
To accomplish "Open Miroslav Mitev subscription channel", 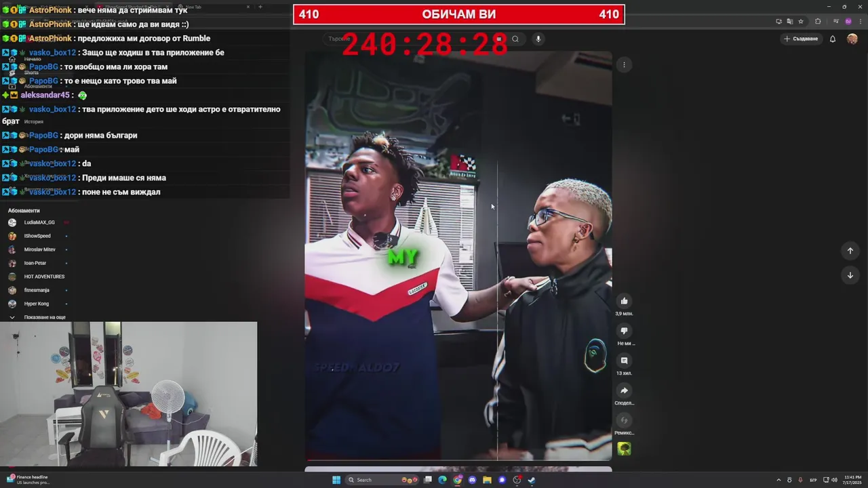I will [x=39, y=249].
